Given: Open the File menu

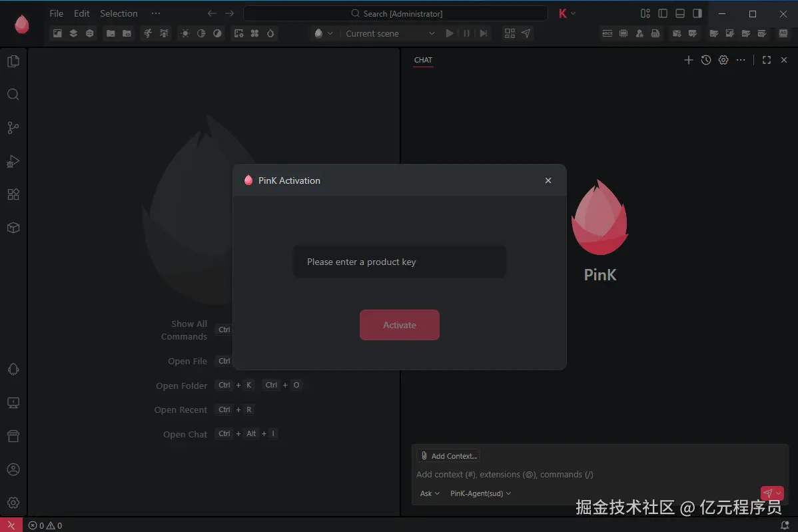Looking at the screenshot, I should point(57,14).
